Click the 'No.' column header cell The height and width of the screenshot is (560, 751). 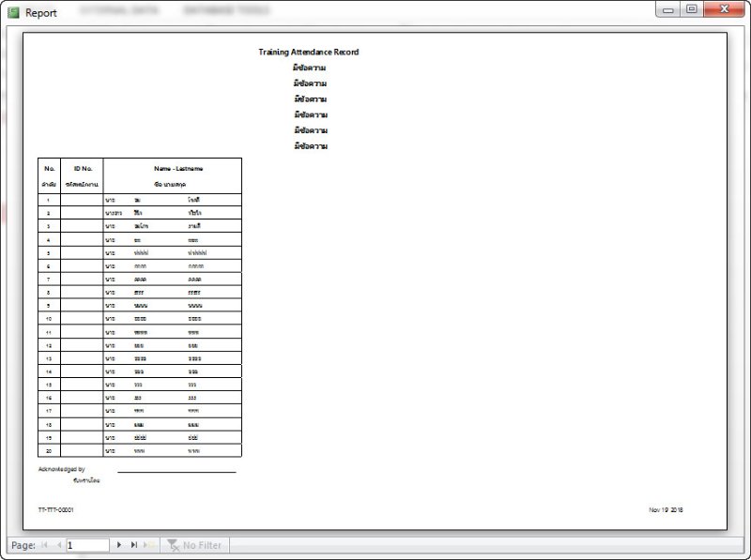pos(49,168)
